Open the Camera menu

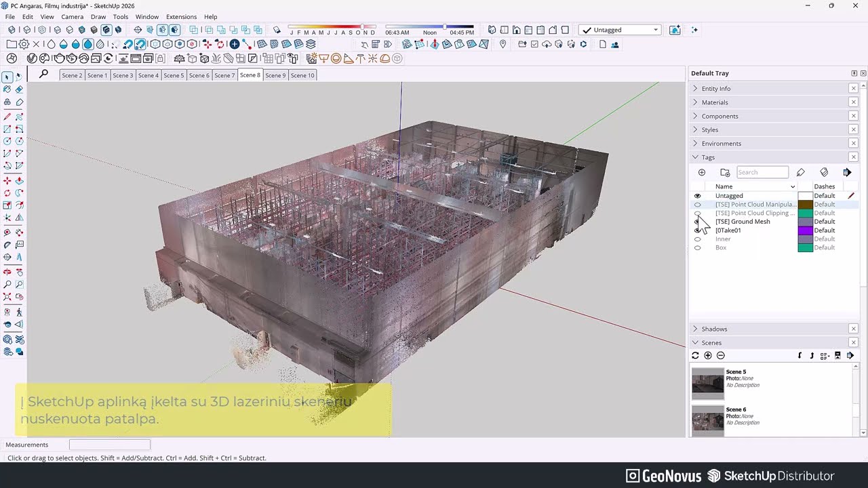click(72, 16)
